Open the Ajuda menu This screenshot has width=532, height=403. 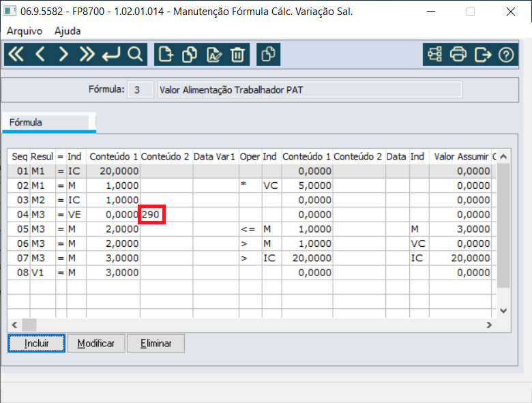pos(68,31)
